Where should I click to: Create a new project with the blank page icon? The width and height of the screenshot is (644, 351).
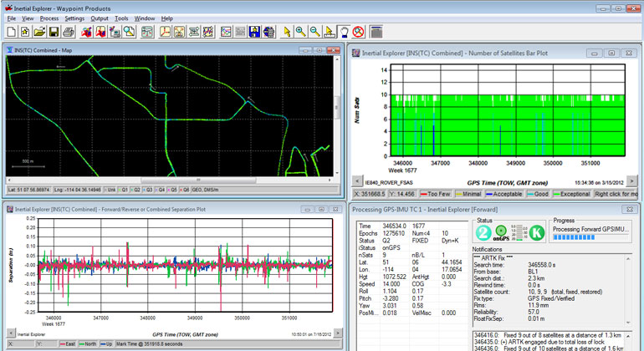coord(12,32)
